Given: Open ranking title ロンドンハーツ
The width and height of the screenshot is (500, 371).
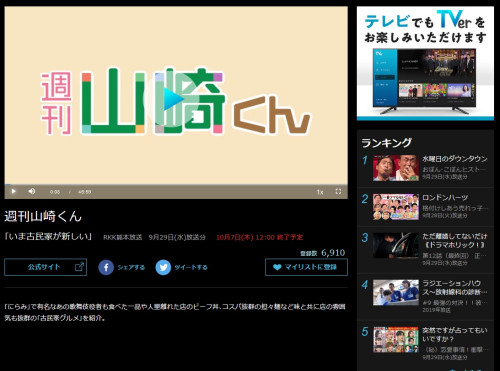Looking at the screenshot, I should click(x=445, y=198).
